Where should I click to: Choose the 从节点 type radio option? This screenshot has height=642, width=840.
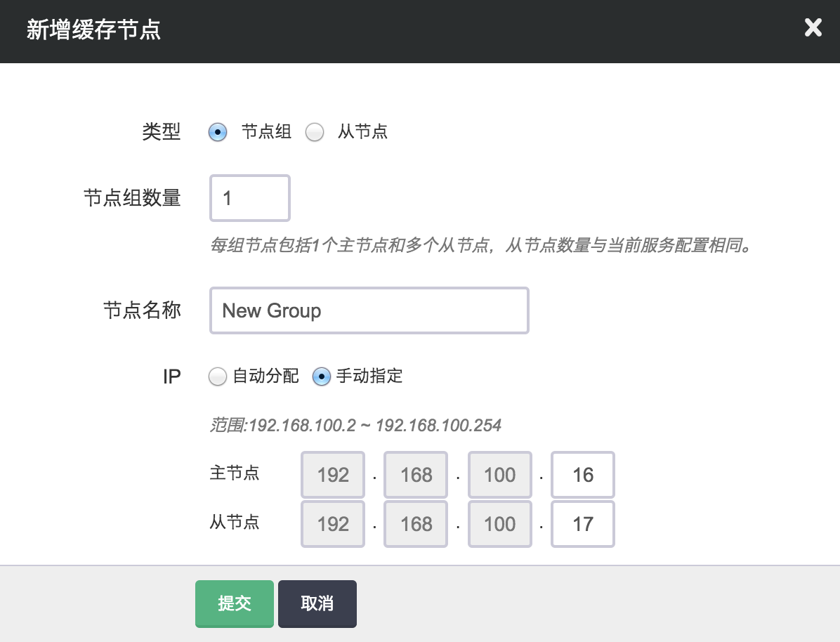click(x=315, y=132)
